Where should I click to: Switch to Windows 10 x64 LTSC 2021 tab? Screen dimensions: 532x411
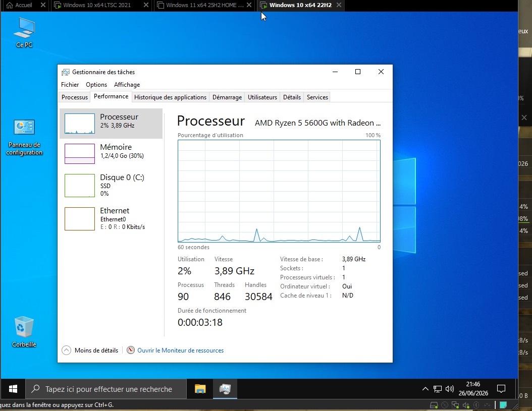[x=97, y=5]
